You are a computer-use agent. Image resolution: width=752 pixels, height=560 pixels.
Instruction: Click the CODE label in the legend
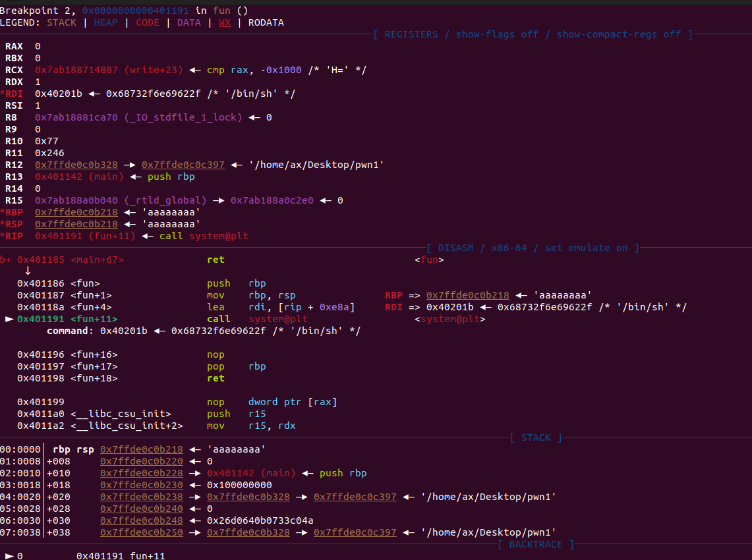(x=148, y=22)
